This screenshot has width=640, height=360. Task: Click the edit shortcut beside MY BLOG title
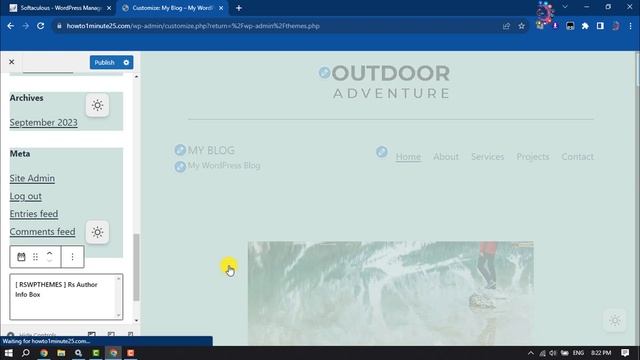(x=180, y=150)
